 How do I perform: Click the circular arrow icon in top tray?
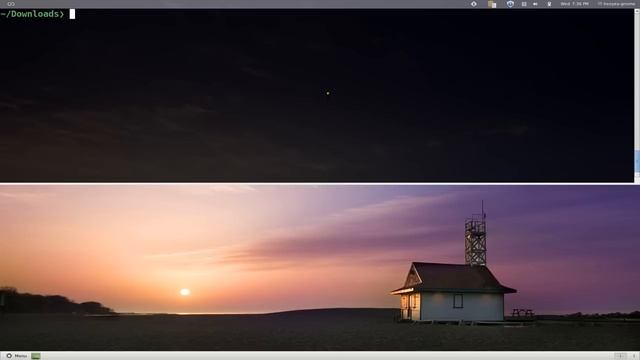tap(473, 4)
